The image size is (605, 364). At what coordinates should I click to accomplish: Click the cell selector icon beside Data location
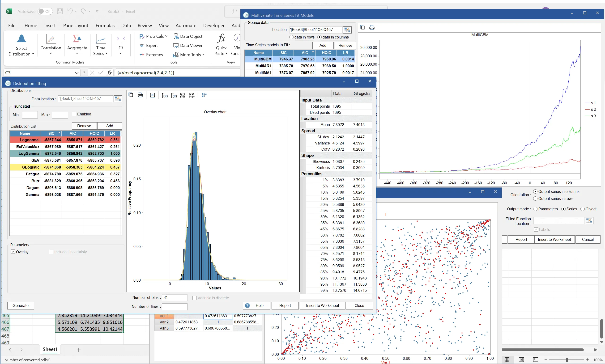[118, 99]
